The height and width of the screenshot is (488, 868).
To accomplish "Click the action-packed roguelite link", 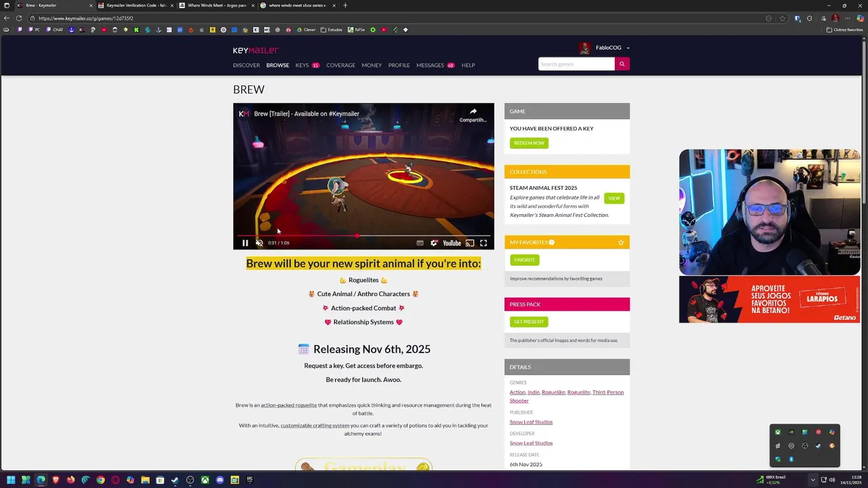I will point(289,405).
